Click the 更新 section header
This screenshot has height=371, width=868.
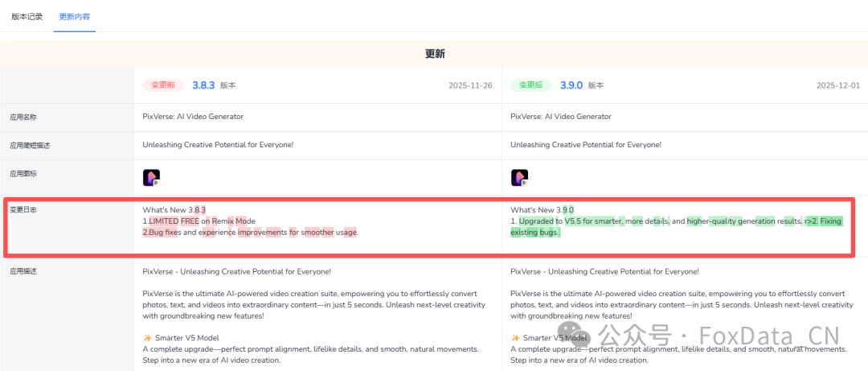click(435, 54)
